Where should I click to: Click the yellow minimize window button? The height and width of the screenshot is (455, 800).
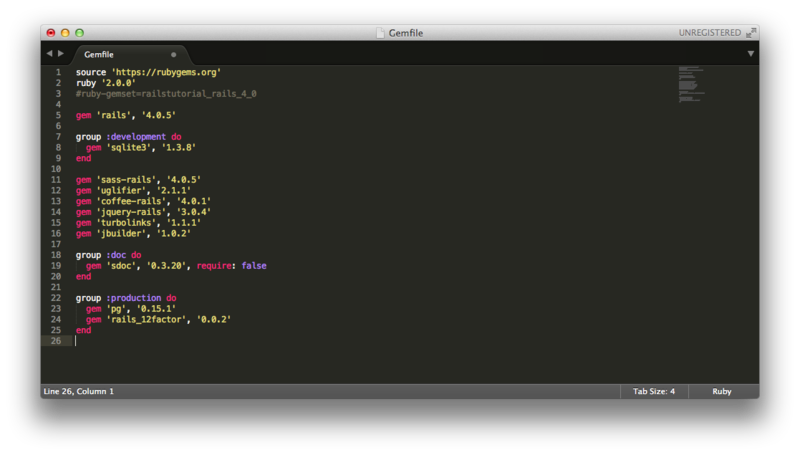(65, 33)
